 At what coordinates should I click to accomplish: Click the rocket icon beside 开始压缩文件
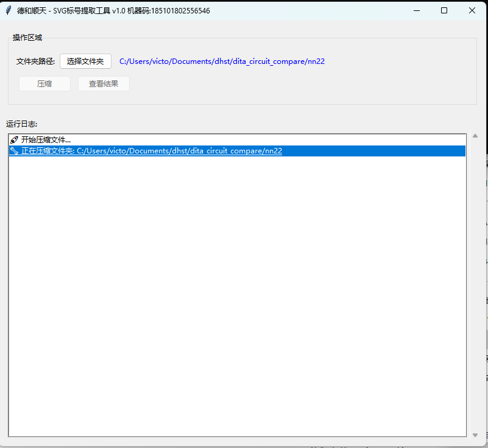tap(14, 140)
